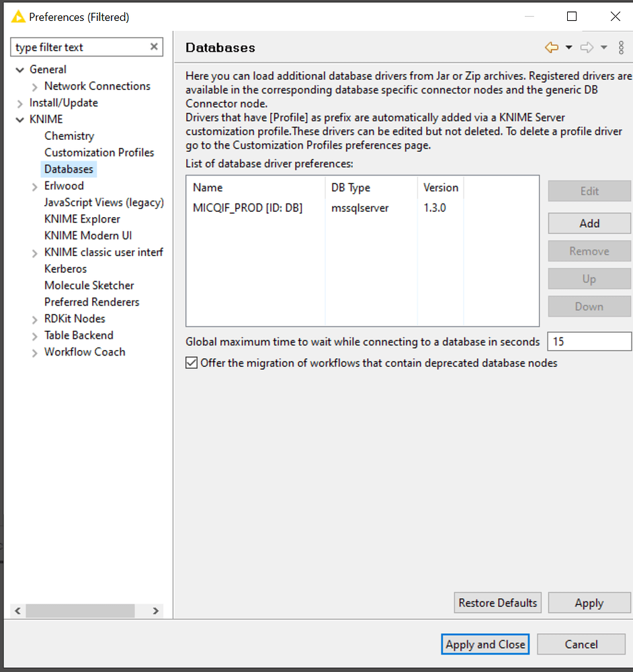Open the Workflow Coach preferences page
Screen dimensions: 633x672
[x=85, y=351]
